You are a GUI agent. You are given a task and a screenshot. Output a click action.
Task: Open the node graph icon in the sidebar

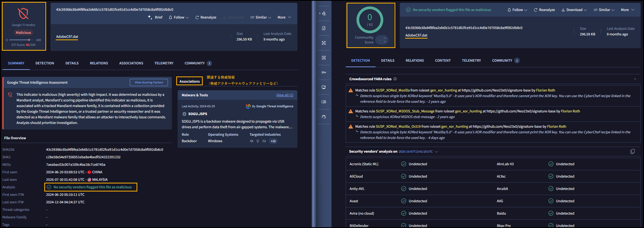coord(324,43)
